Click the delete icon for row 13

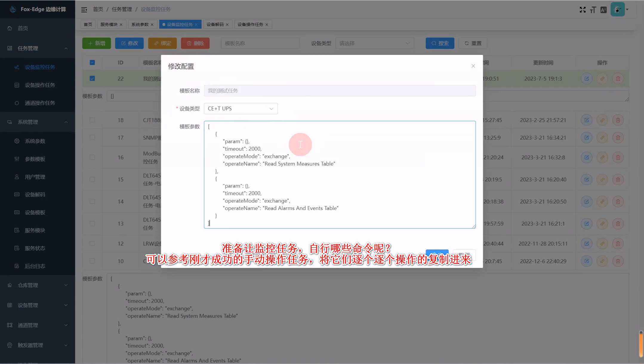point(618,223)
